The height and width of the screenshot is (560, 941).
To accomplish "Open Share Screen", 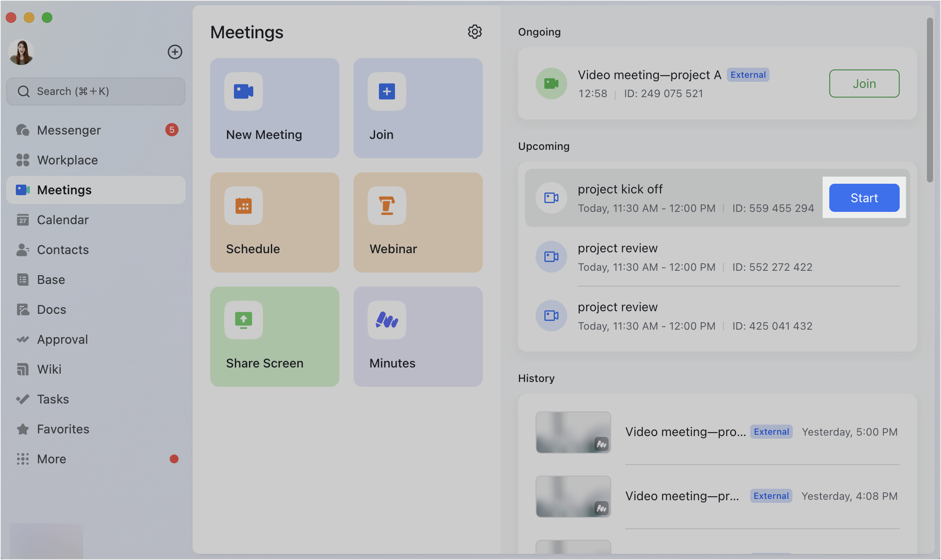I will tap(274, 336).
